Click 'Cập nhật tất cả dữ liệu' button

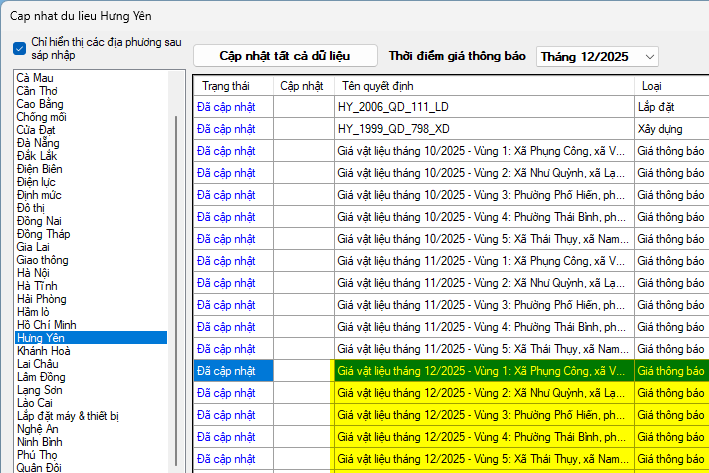pyautogui.click(x=285, y=56)
